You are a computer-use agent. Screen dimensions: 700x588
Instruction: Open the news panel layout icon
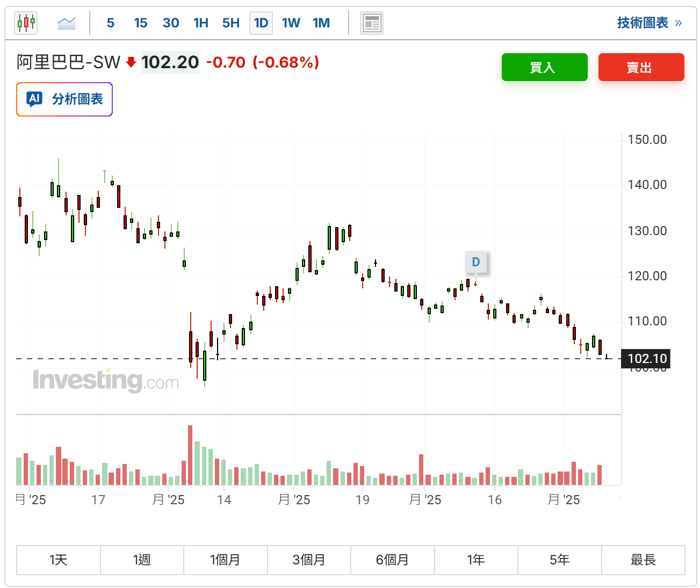pos(372,23)
